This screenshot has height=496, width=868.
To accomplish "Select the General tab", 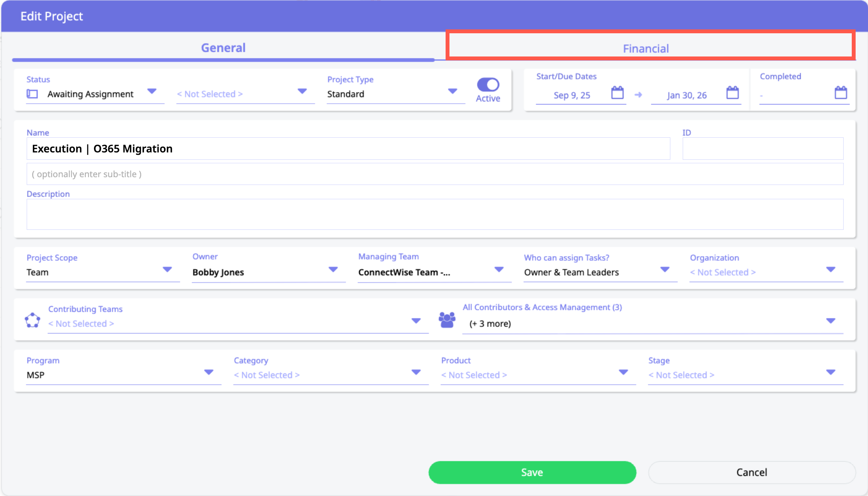I will [223, 48].
